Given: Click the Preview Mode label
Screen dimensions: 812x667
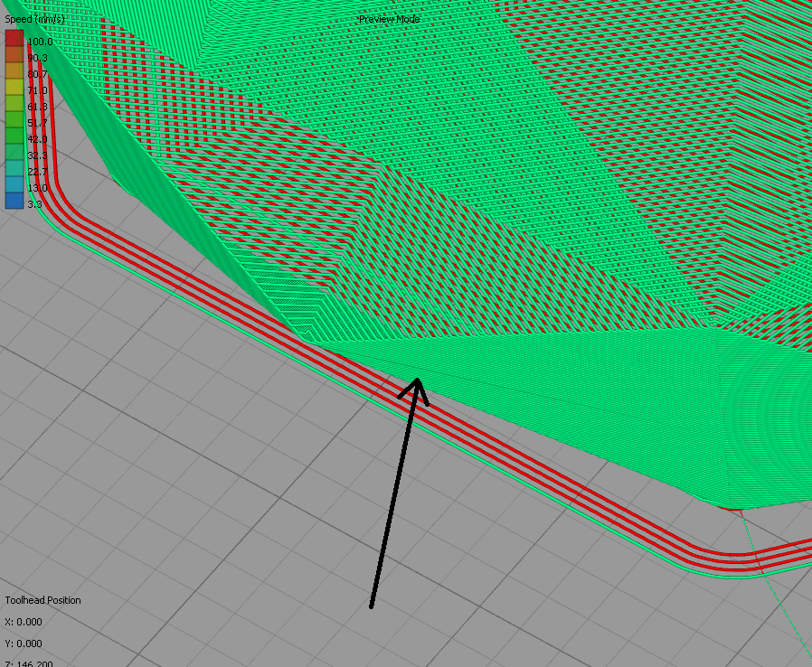Looking at the screenshot, I should 390,19.
